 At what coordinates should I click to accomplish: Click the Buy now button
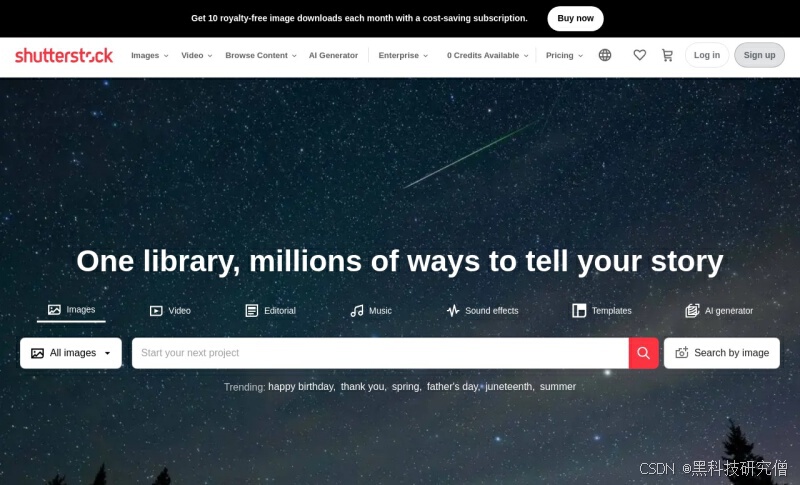(576, 18)
